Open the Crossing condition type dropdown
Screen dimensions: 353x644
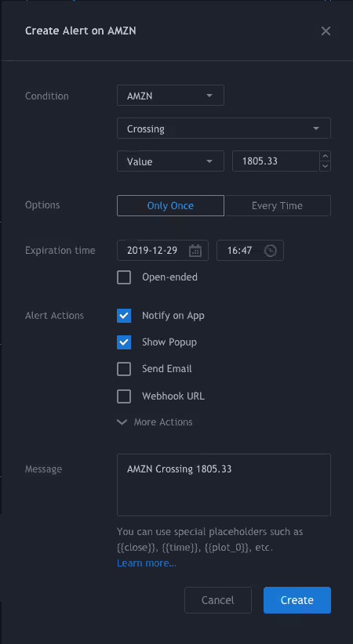(224, 128)
